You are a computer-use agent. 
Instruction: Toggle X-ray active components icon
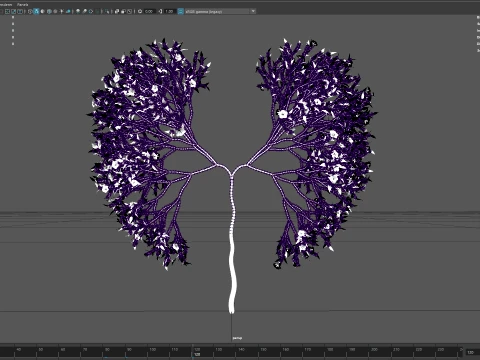pos(130,11)
